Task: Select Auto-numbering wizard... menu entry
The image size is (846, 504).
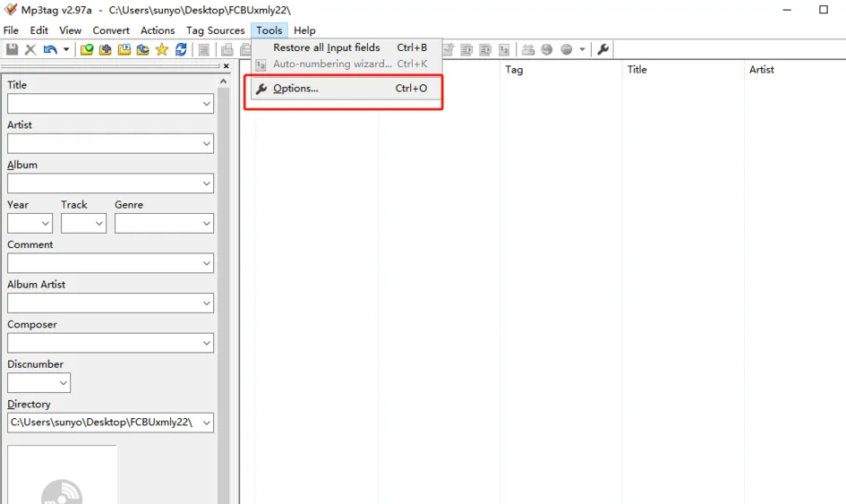Action: pyautogui.click(x=346, y=64)
